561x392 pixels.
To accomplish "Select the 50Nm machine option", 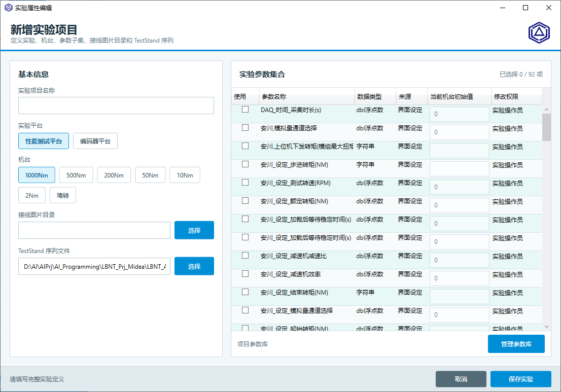I will click(150, 175).
